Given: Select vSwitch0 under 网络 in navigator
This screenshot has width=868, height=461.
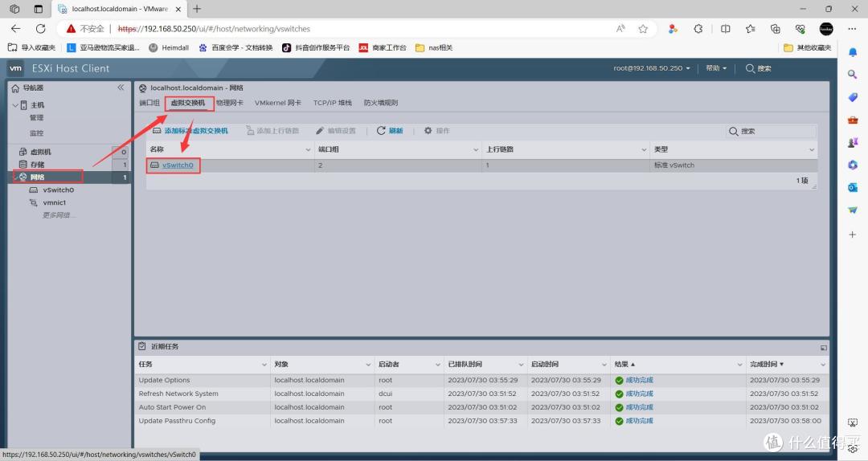Looking at the screenshot, I should pos(58,190).
